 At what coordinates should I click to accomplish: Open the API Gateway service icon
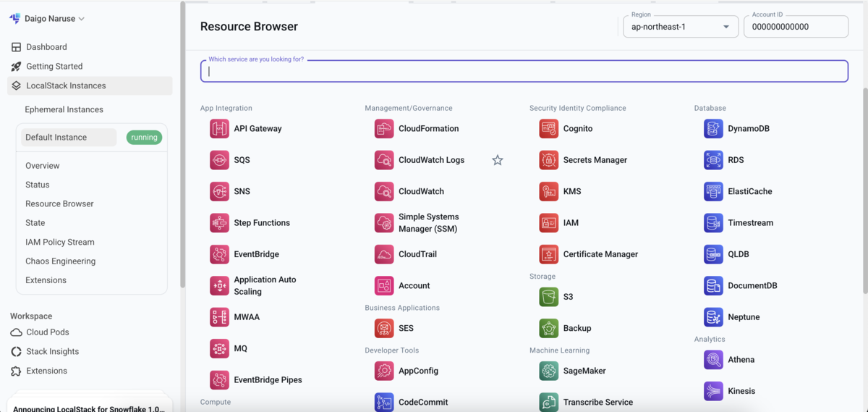pyautogui.click(x=219, y=129)
